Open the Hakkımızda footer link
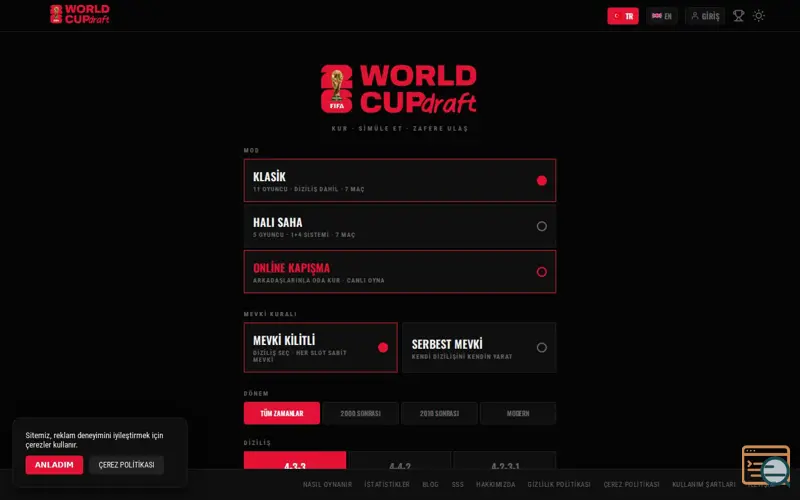 click(495, 484)
